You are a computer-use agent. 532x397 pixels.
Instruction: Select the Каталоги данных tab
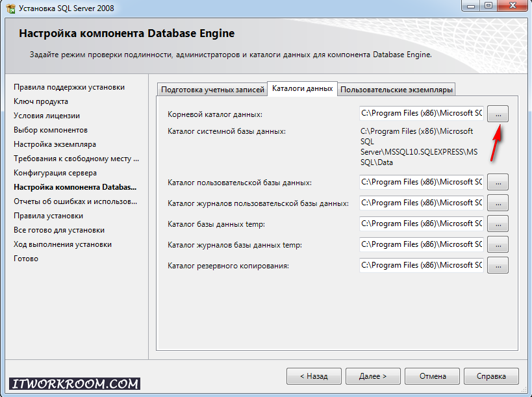point(302,88)
